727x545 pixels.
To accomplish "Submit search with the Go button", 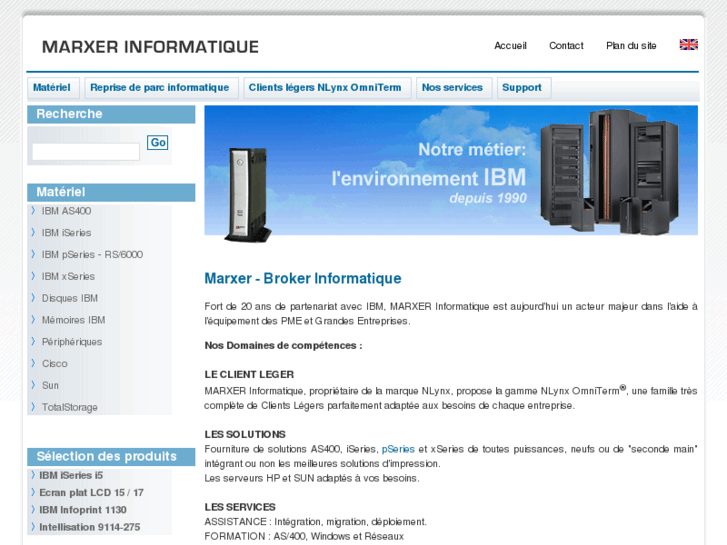I will click(x=158, y=142).
